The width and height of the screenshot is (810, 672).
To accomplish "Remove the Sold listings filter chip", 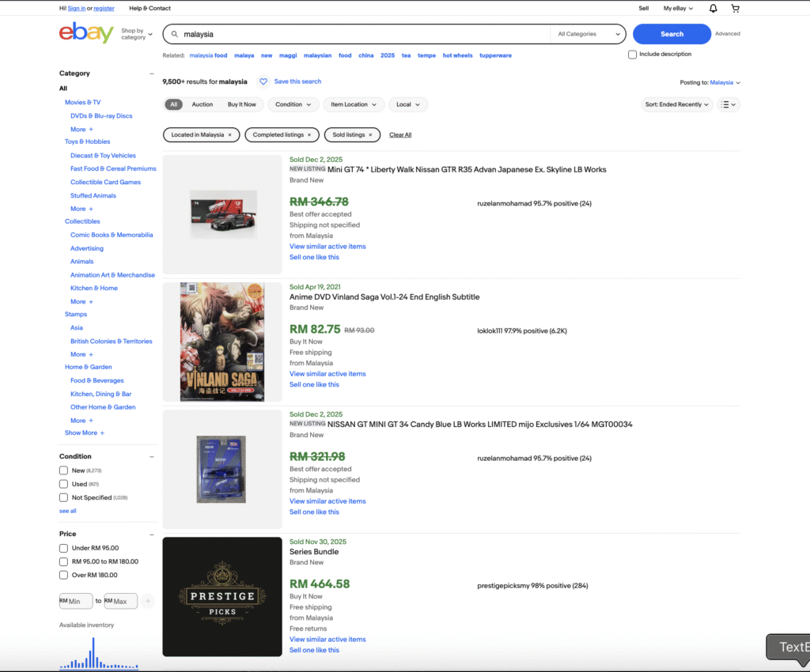I will coord(373,135).
